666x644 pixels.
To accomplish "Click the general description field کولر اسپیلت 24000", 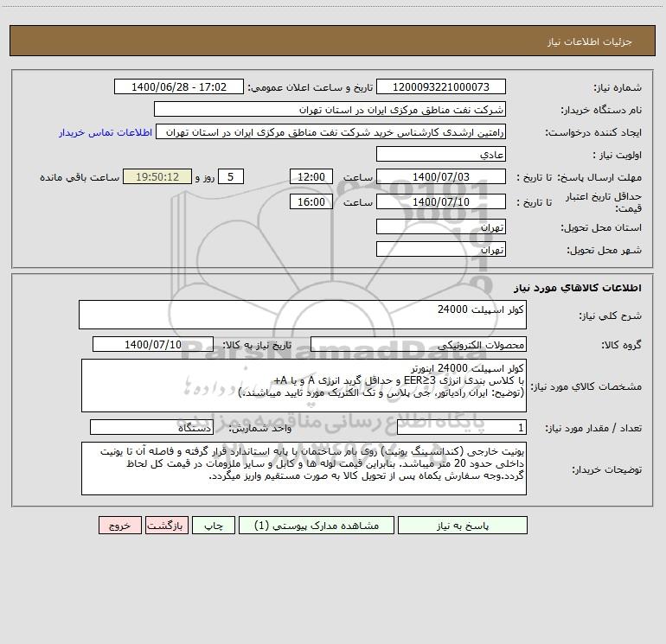I will coord(303,315).
